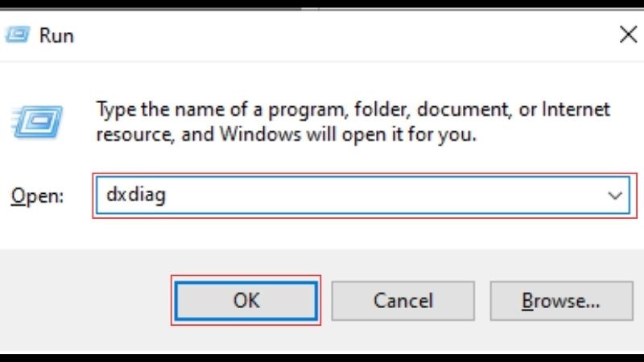
Task: Click the typed dxdiag text
Action: [x=135, y=195]
